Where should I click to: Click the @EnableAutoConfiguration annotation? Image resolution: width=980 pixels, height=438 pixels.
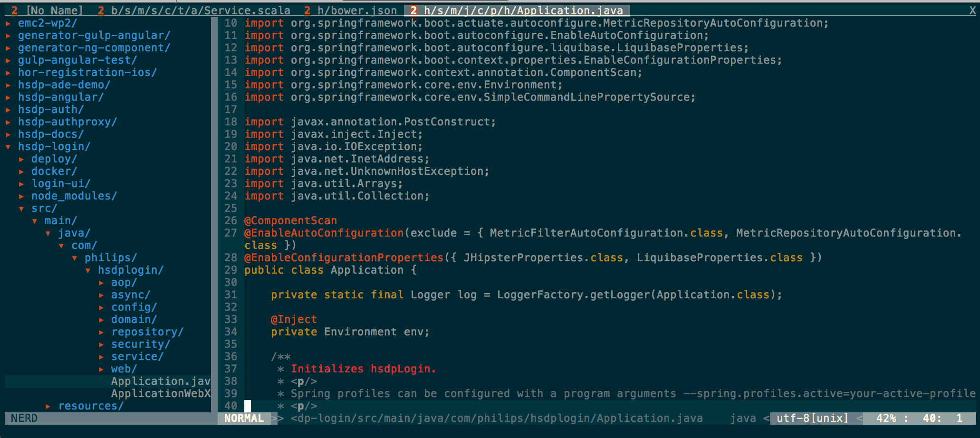[x=324, y=233]
